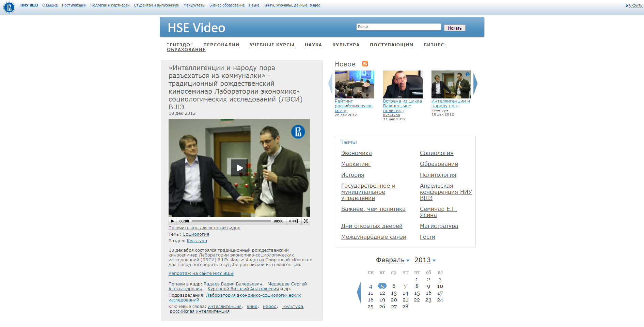Open the Рейтинг российских вузов video thumbnail
Screen dimensions: 644x327
point(355,84)
